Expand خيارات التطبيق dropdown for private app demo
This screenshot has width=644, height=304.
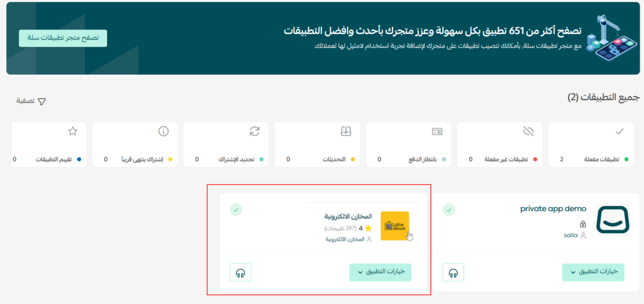click(593, 272)
